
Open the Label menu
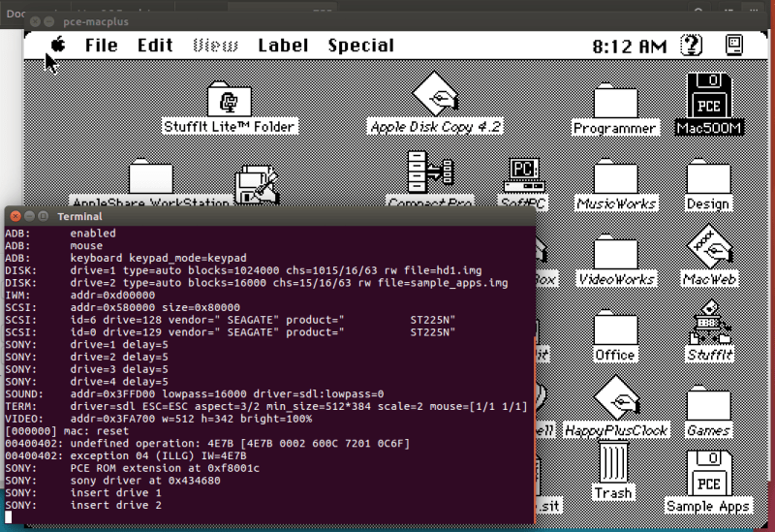pos(283,46)
